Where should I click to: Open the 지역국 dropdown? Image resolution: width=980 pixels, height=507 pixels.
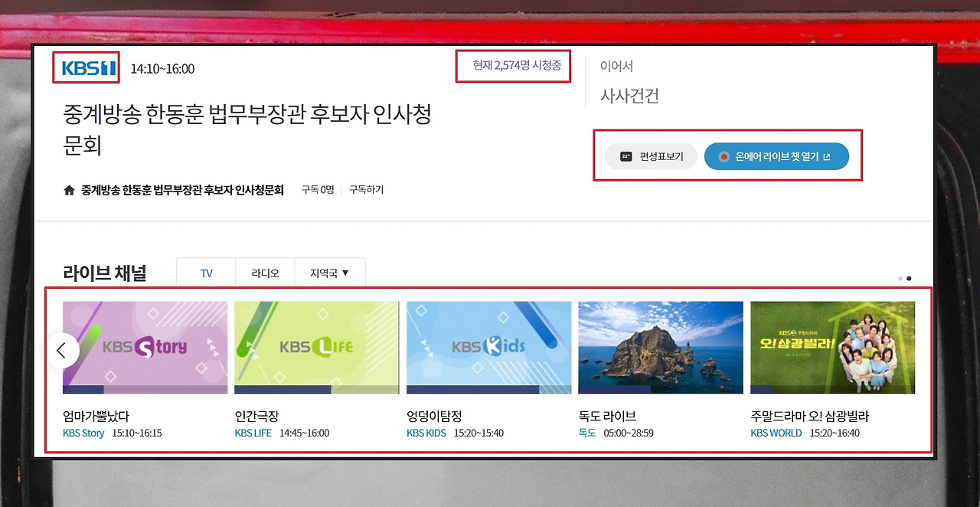click(x=329, y=273)
